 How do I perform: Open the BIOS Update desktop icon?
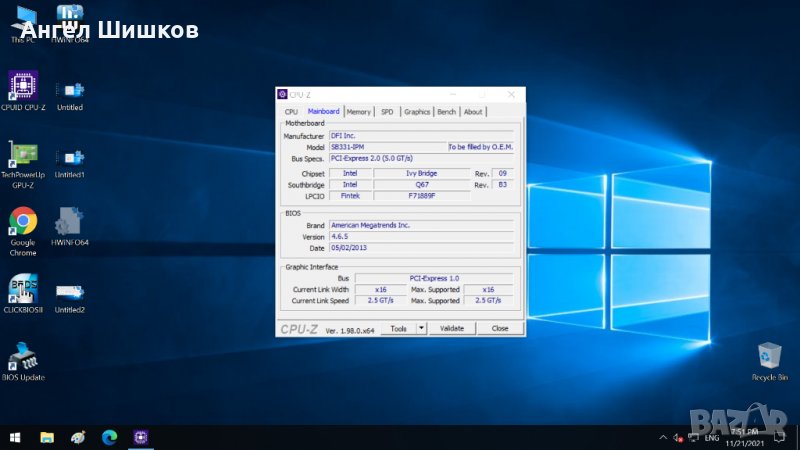(x=23, y=357)
